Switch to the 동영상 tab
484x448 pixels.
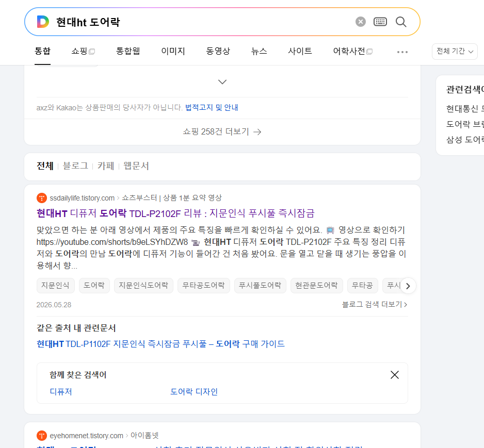(x=218, y=51)
